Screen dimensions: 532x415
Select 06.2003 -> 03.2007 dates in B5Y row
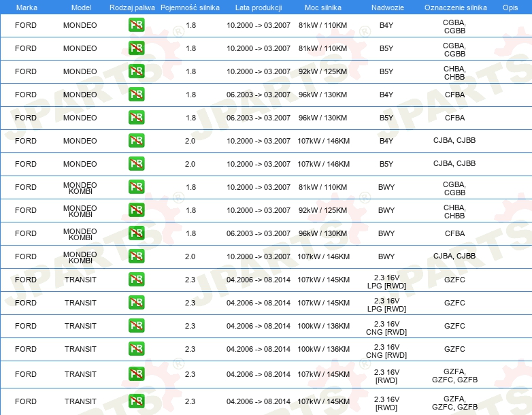[259, 118]
